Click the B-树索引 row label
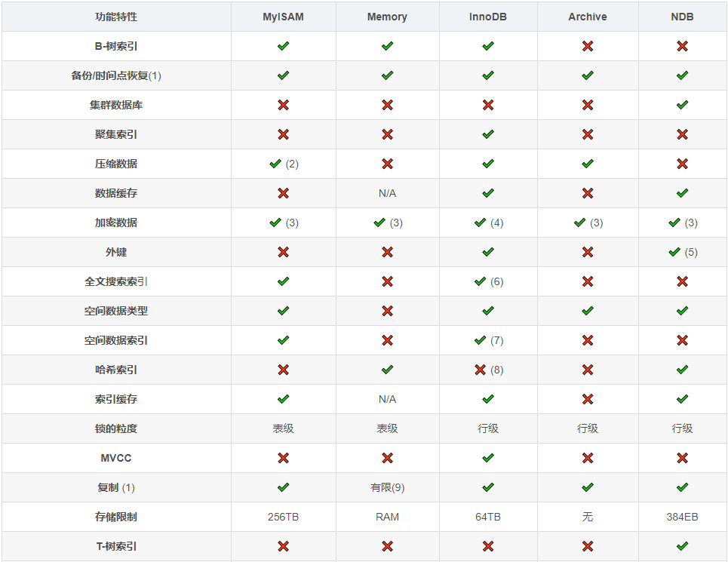The image size is (728, 562). point(116,46)
